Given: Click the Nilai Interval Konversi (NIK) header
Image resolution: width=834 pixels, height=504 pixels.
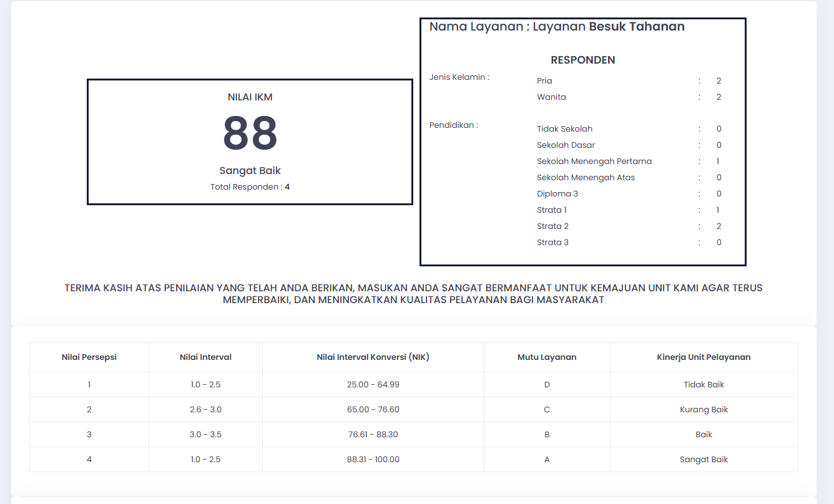Looking at the screenshot, I should click(373, 357).
